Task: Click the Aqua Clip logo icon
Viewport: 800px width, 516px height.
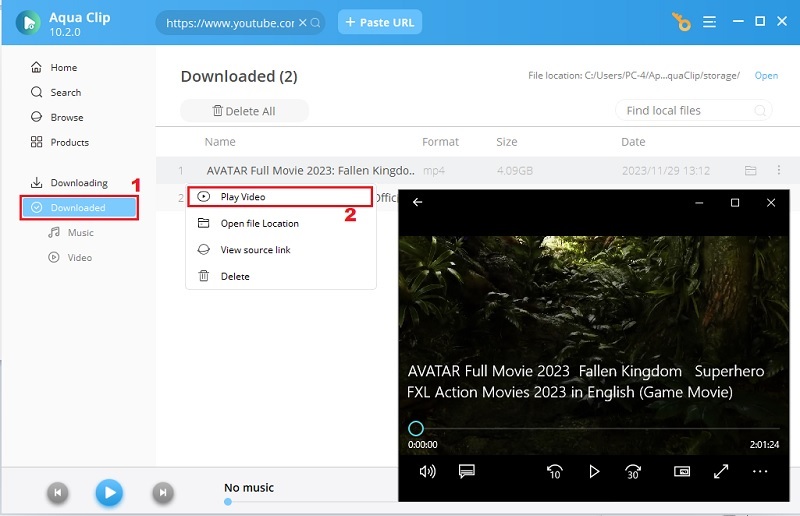Action: pos(28,22)
